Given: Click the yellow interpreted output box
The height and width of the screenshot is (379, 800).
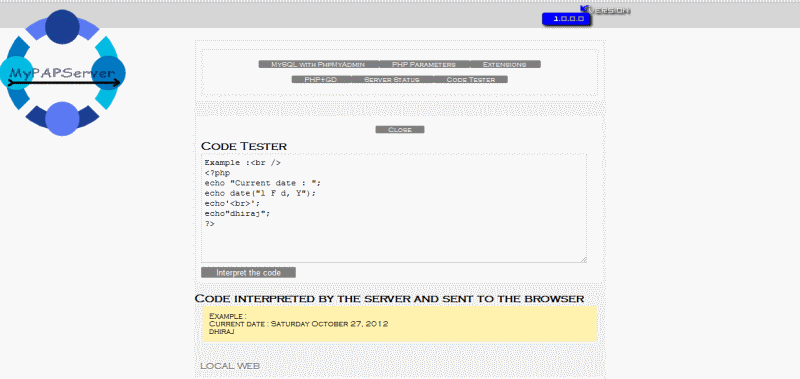Looking at the screenshot, I should click(399, 324).
